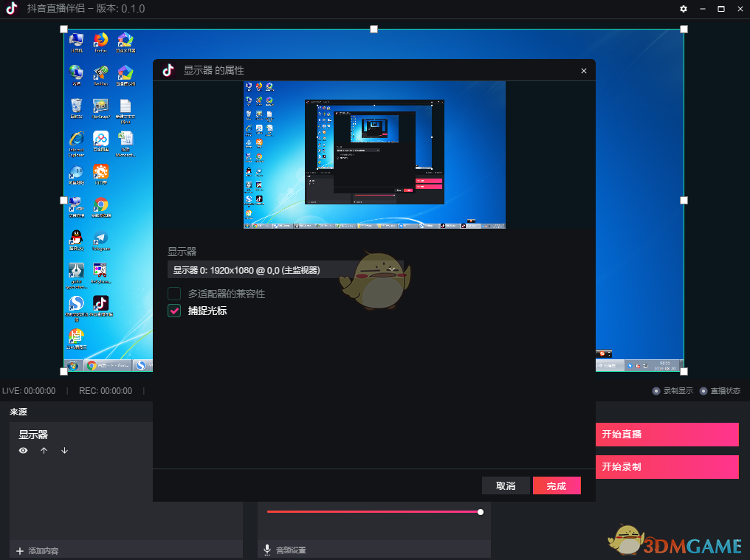Open settings via the gear icon
The height and width of the screenshot is (560, 750).
(683, 9)
